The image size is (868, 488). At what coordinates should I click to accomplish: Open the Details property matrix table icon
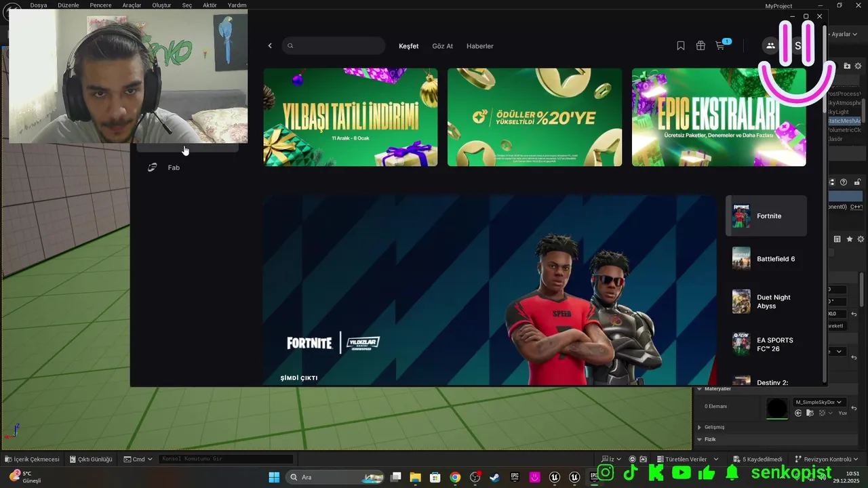(837, 239)
